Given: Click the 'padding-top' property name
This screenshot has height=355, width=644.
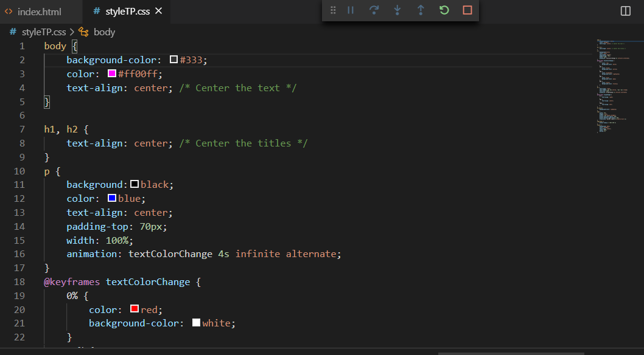Looking at the screenshot, I should (97, 226).
